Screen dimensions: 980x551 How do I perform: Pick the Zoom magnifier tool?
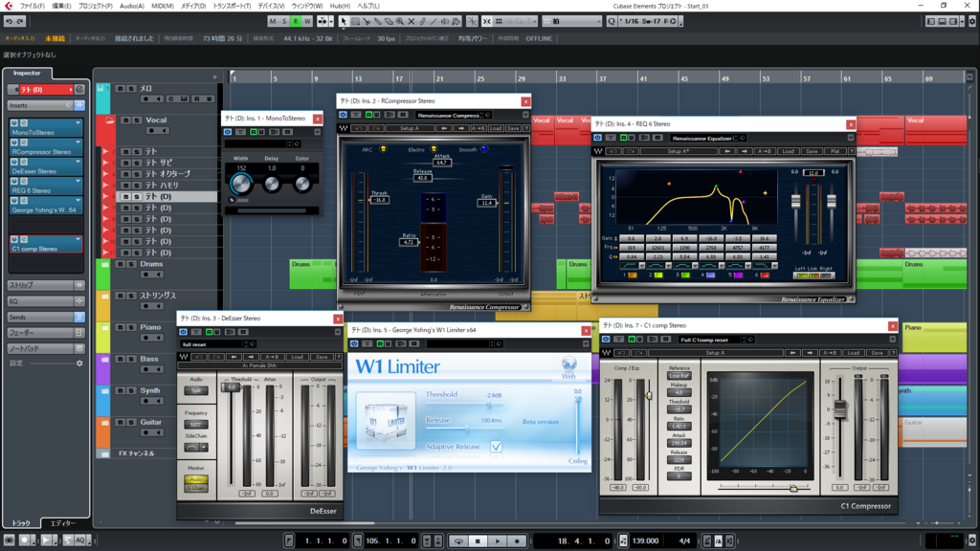coord(400,21)
